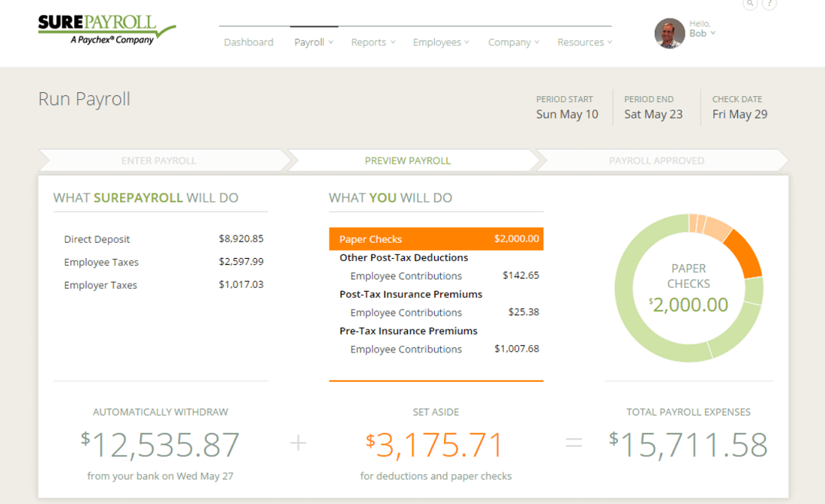Click the SurePayroll logo
Viewport: 825px width, 504px height.
(x=106, y=30)
